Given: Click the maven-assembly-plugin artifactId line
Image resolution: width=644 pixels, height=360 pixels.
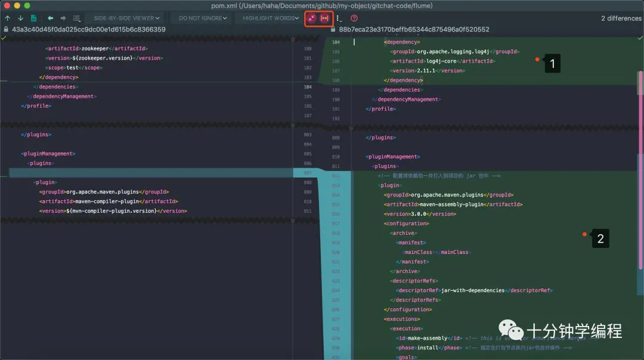Looking at the screenshot, I should point(453,204).
